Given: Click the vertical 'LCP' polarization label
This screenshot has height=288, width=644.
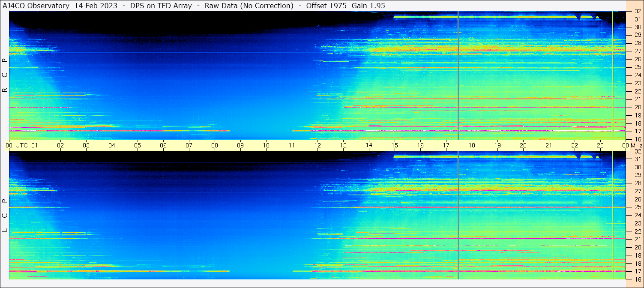Looking at the screenshot, I should click(x=5, y=215).
